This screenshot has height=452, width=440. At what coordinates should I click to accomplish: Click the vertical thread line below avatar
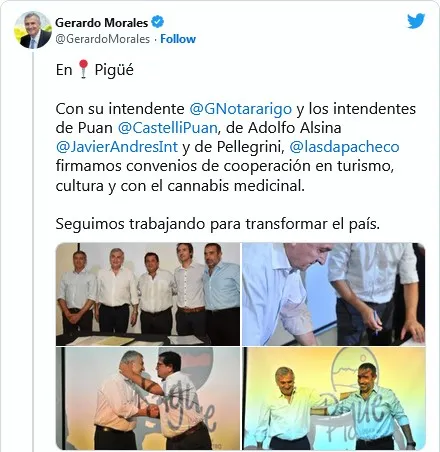(33, 252)
